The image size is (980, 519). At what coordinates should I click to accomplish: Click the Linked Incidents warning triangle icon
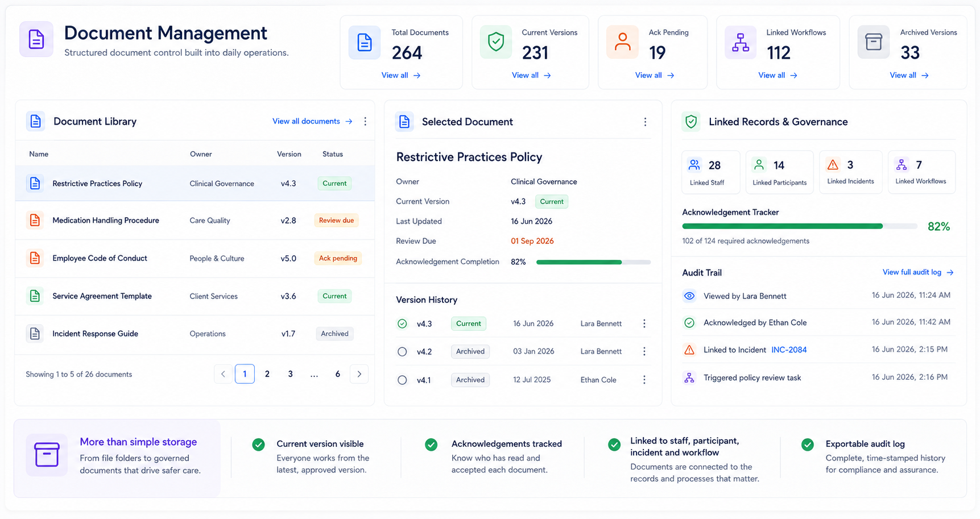coord(833,165)
